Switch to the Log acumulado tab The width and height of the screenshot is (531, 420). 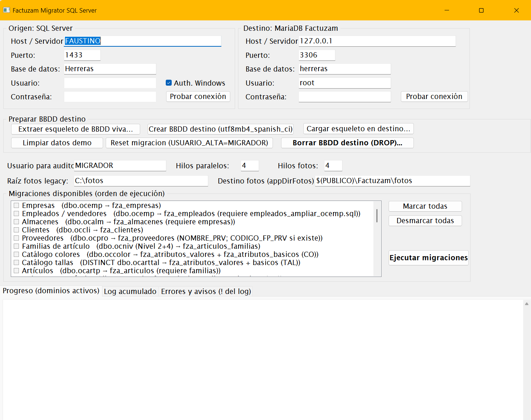[130, 291]
